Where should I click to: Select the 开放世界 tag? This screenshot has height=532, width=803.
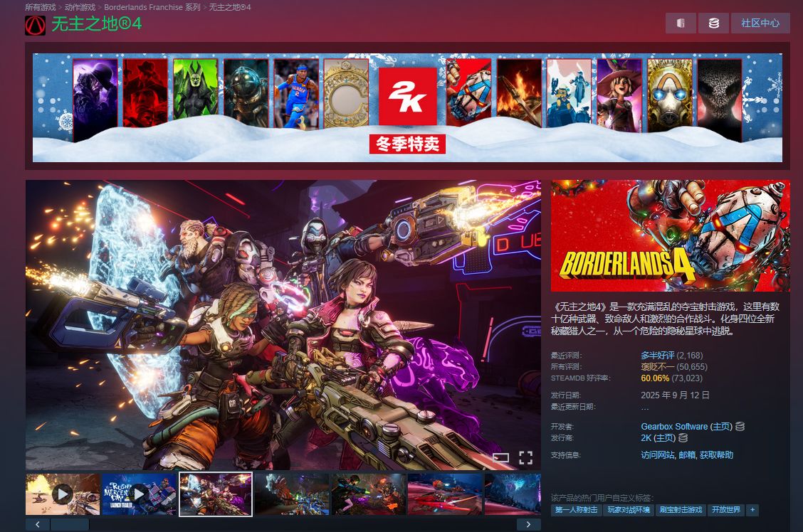coord(726,510)
